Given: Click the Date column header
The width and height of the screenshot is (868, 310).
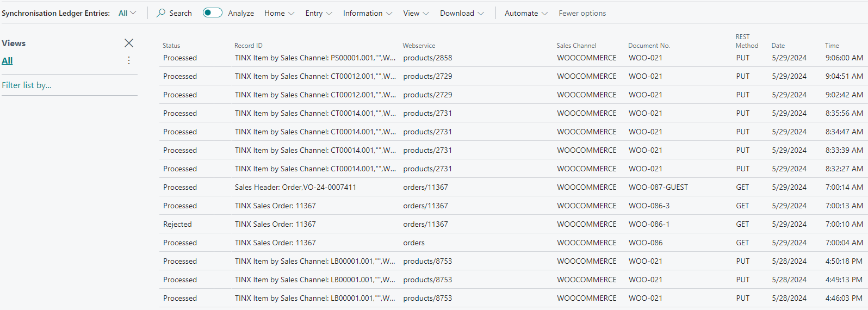Looking at the screenshot, I should pos(778,46).
